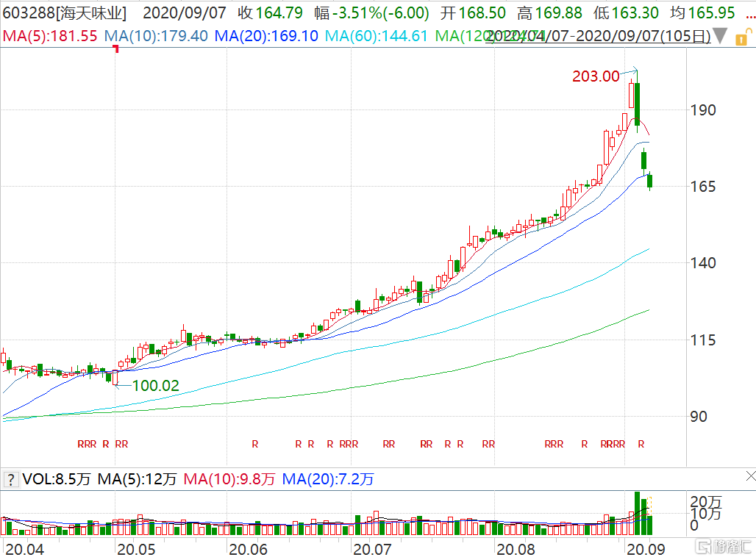Click the MA(5):181.55 indicator label

click(50, 36)
